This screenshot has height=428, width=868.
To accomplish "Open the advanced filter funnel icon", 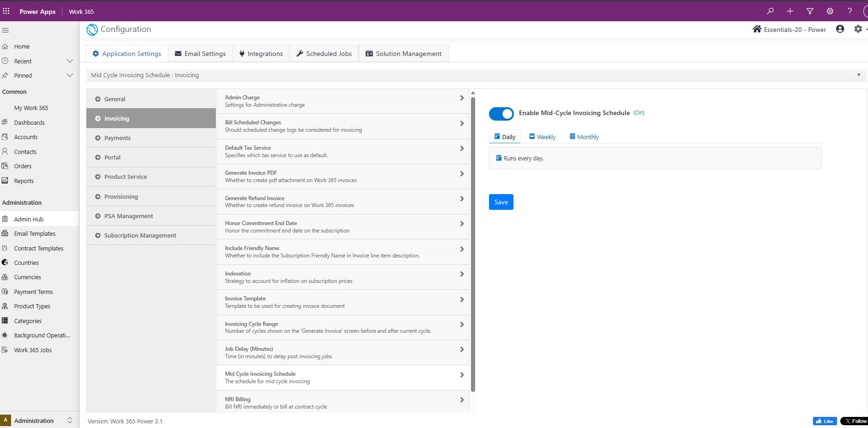I will (810, 11).
